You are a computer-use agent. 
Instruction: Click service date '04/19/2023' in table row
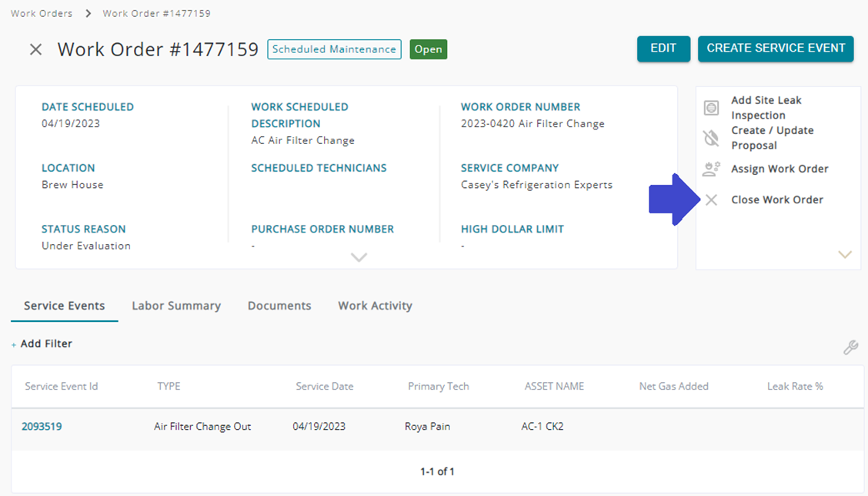[319, 426]
